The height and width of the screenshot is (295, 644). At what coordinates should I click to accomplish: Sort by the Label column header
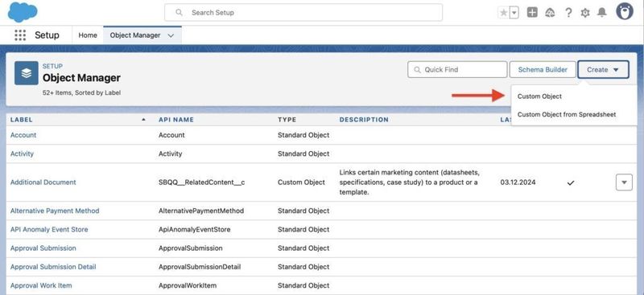tap(22, 120)
